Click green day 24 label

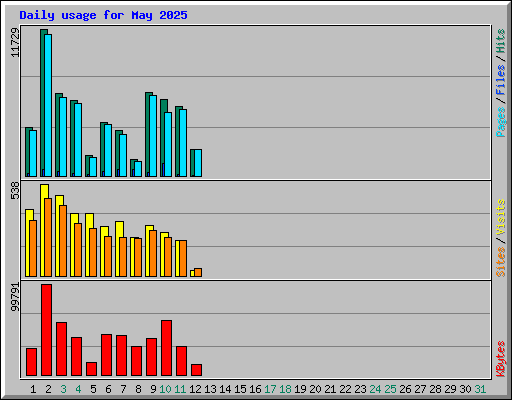coord(375,389)
